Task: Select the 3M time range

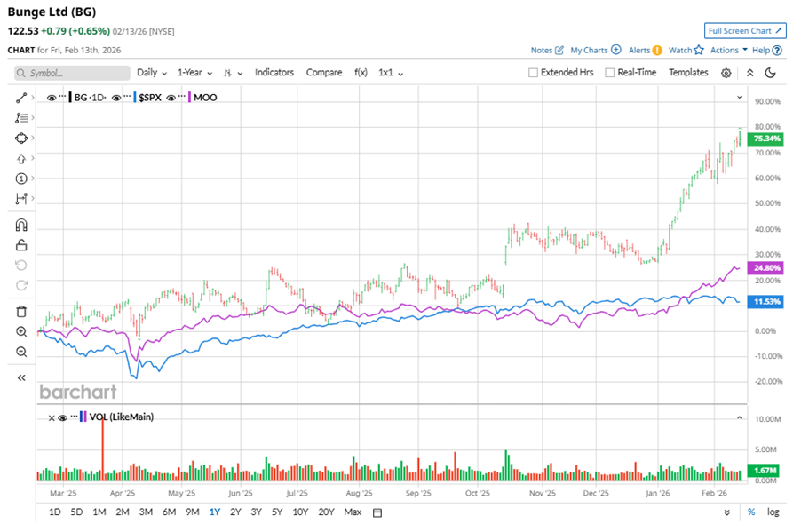Action: [146, 512]
